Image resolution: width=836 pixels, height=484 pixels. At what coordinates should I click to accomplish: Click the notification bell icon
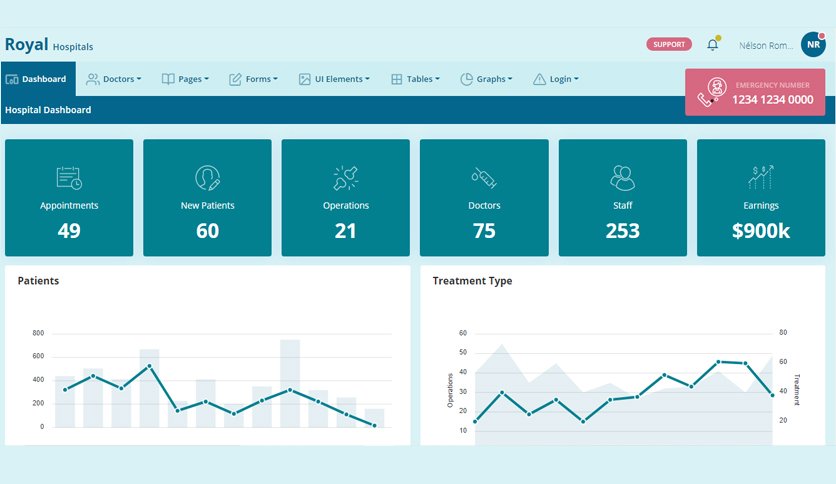[x=713, y=45]
